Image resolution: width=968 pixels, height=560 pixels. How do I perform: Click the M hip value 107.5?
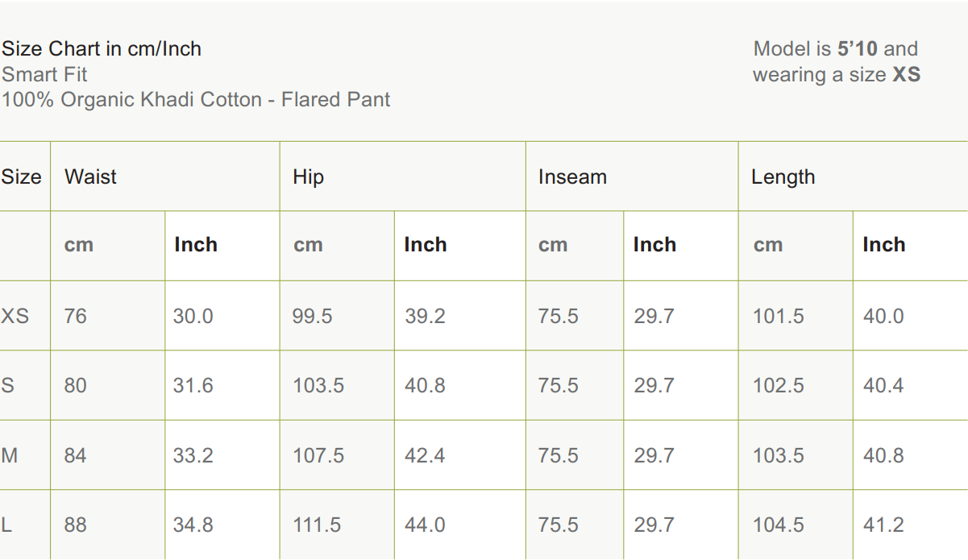tap(318, 456)
